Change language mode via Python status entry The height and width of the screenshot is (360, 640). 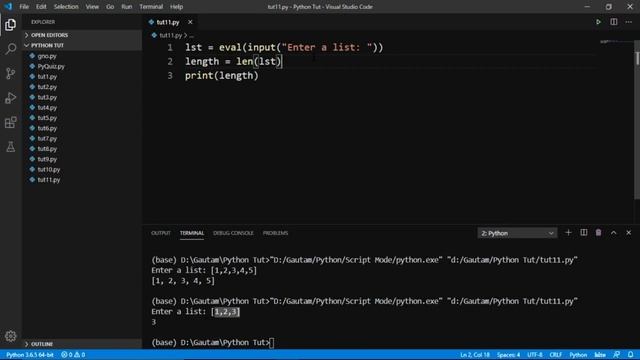coord(578,355)
